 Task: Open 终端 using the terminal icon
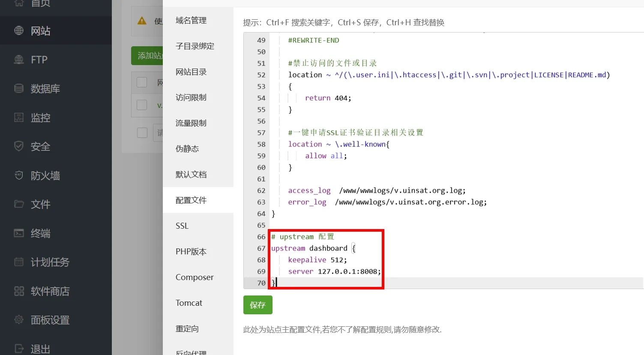[x=19, y=233]
